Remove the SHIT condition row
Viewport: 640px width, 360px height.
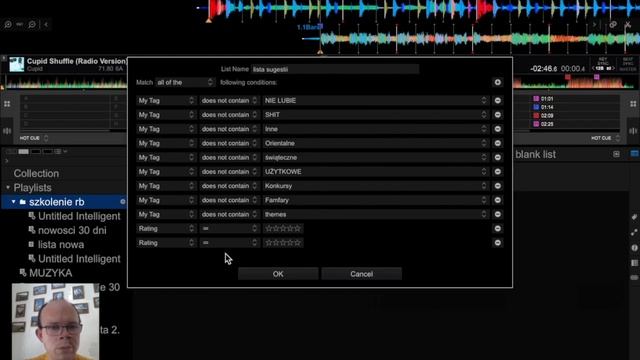tap(498, 115)
